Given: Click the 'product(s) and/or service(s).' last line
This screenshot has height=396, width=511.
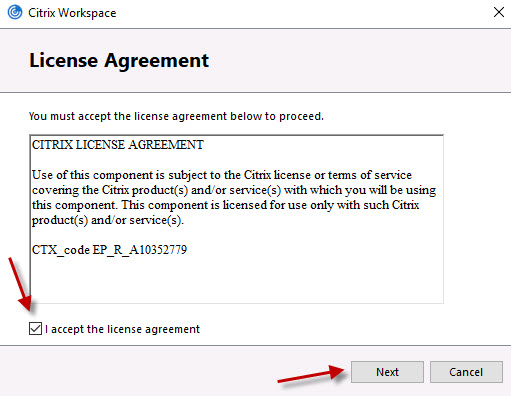Looking at the screenshot, I should (108, 220).
